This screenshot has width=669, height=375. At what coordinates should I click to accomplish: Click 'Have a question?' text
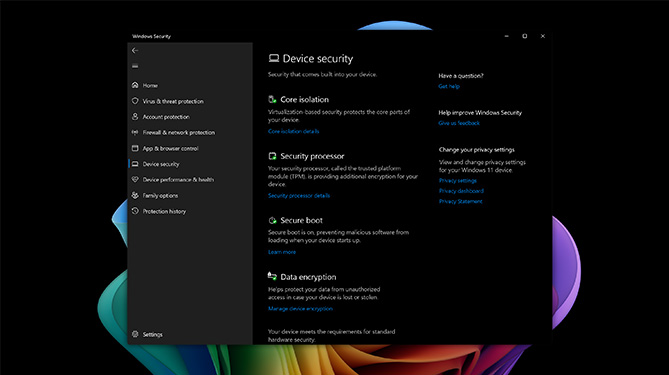(461, 76)
